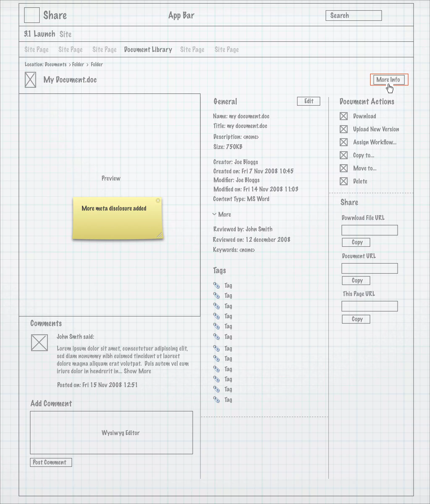The width and height of the screenshot is (430, 504).
Task: Click the Search field in app bar
Action: click(353, 16)
